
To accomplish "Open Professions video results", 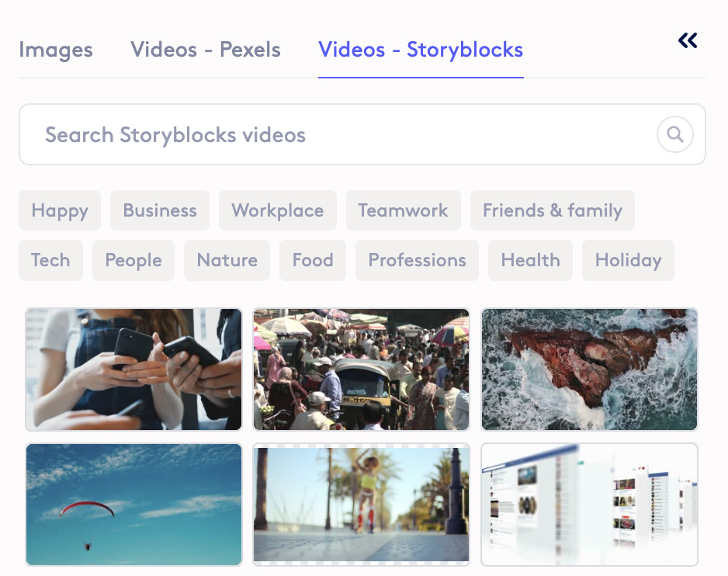I will (417, 260).
